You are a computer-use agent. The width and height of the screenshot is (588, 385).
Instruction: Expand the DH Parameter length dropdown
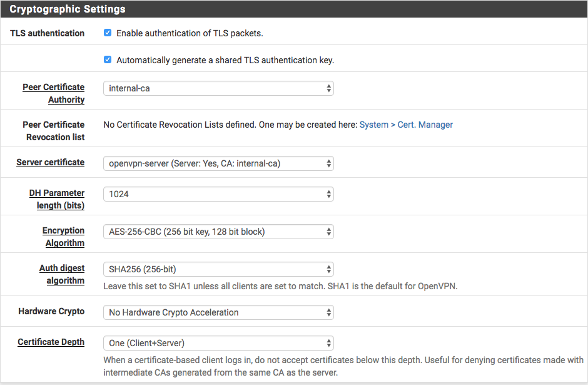(218, 194)
